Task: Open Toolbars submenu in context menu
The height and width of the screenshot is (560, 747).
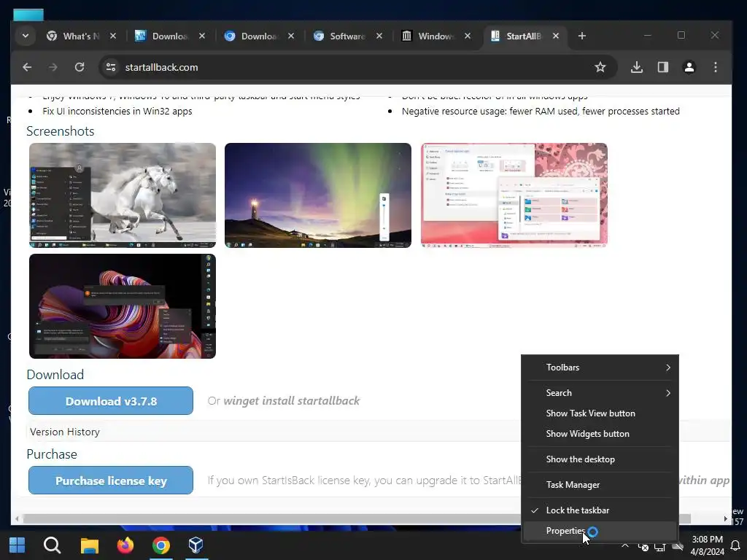Action: (x=600, y=367)
